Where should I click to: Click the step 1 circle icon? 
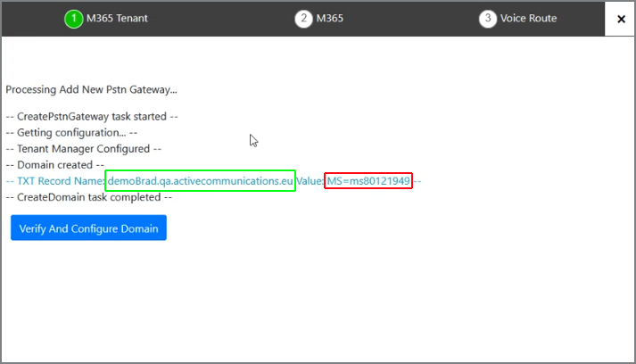point(73,19)
